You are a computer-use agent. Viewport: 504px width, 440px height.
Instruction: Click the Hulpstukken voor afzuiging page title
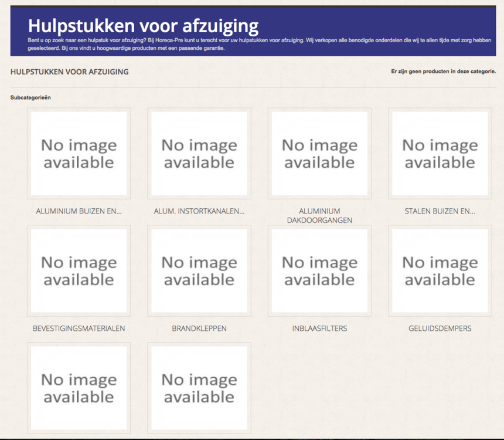click(x=142, y=26)
